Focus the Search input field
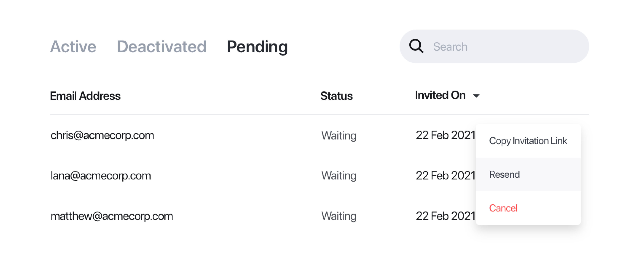 point(494,46)
